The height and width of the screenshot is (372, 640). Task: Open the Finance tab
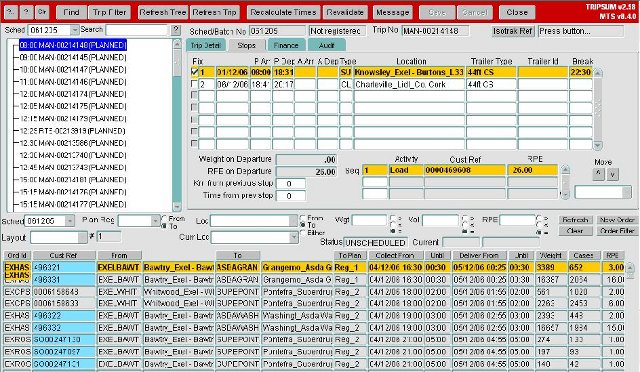286,45
